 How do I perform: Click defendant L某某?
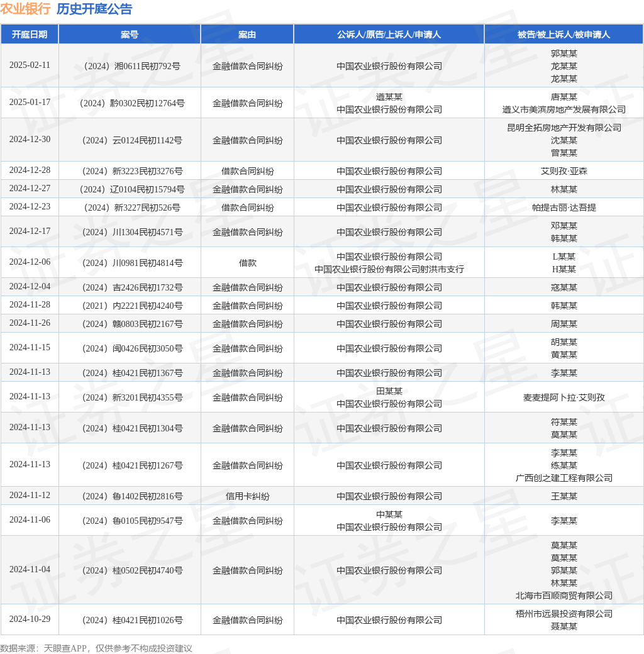(x=563, y=257)
